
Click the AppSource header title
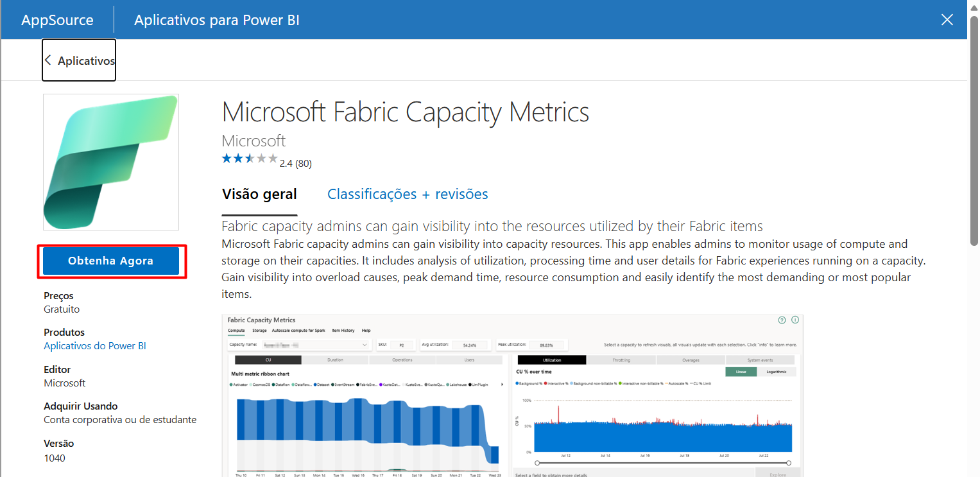(x=57, y=20)
